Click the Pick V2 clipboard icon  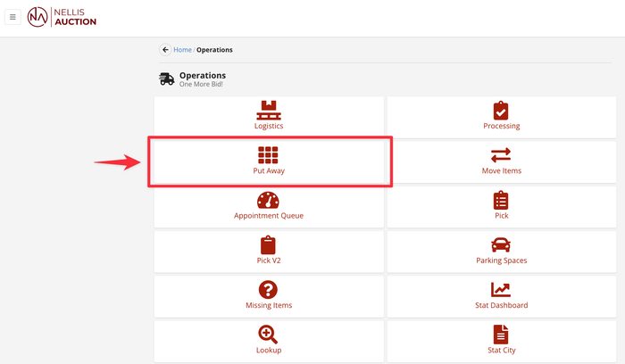pyautogui.click(x=268, y=245)
